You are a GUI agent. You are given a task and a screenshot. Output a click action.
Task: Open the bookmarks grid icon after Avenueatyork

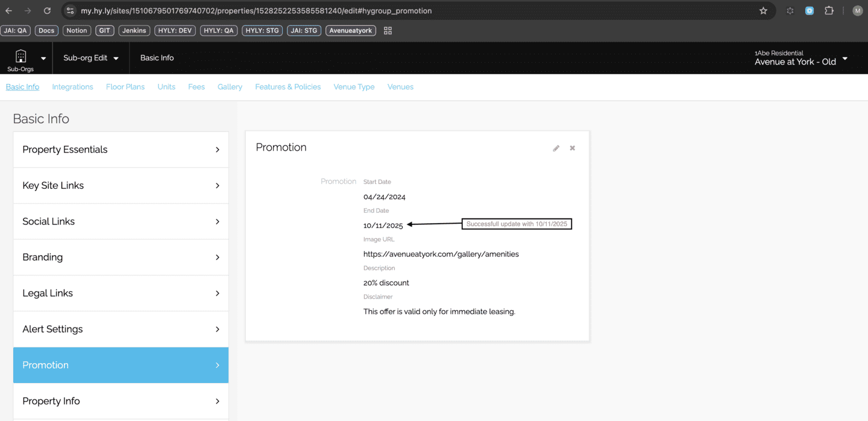click(x=388, y=31)
